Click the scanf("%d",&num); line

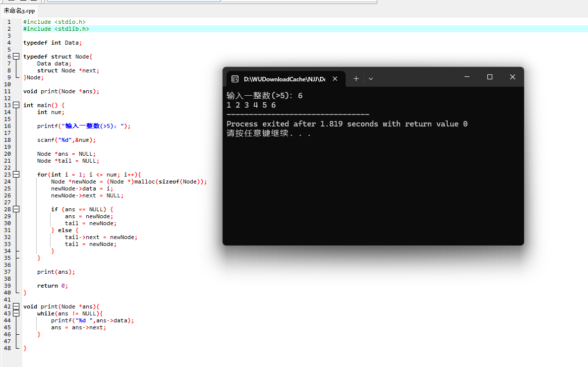pos(66,140)
